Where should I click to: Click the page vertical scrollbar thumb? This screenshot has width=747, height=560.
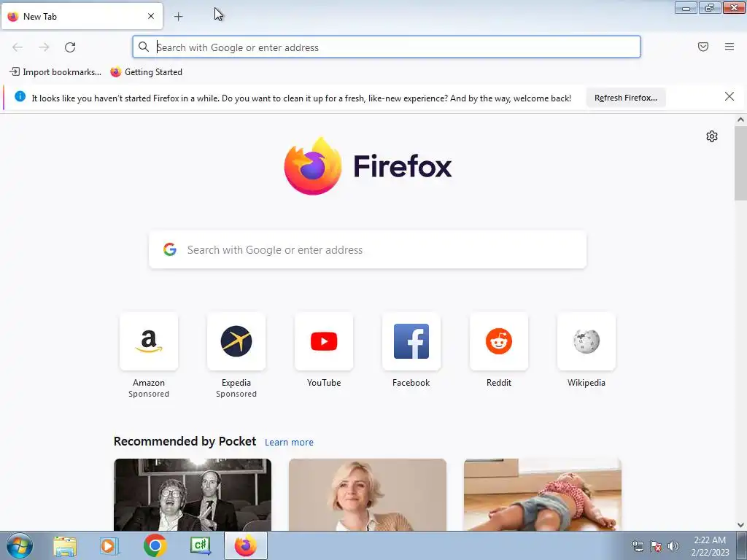740,163
